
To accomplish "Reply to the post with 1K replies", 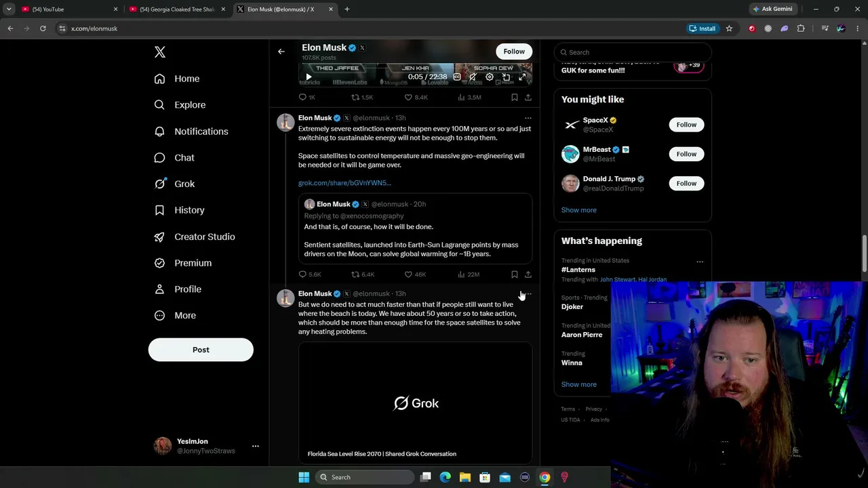I will [307, 97].
